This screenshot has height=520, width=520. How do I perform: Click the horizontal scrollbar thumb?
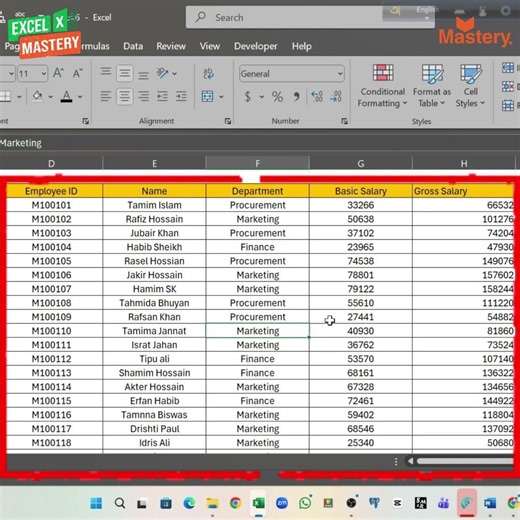(465, 461)
